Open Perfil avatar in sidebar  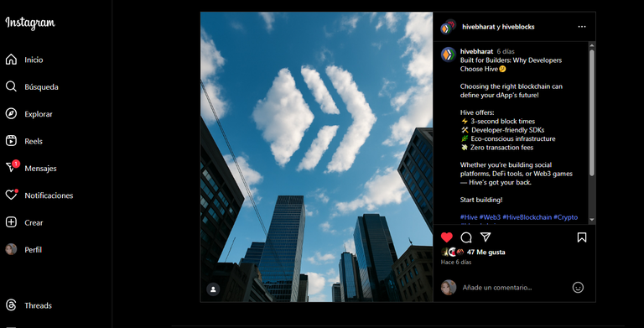tap(11, 249)
